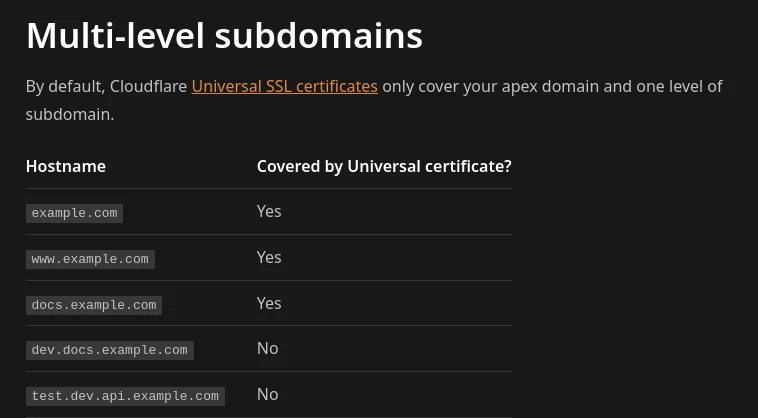Click 'Yes' in the docs.example.com row
The height and width of the screenshot is (418, 758).
pos(269,303)
